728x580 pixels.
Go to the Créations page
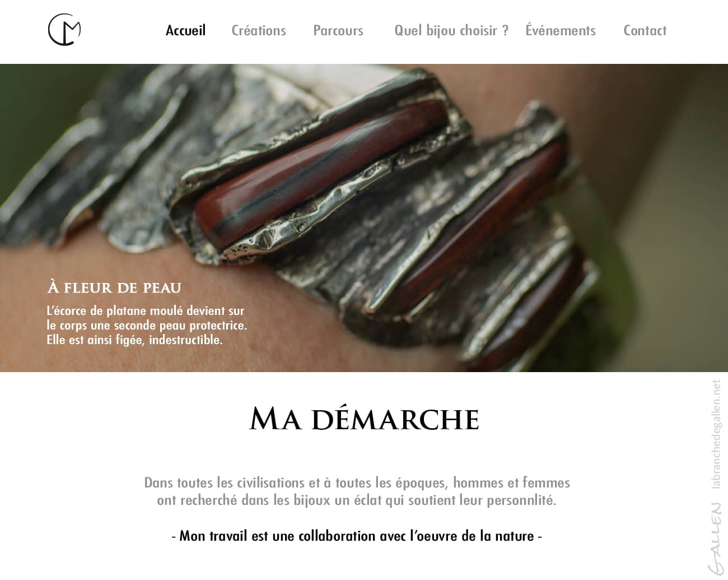(259, 30)
